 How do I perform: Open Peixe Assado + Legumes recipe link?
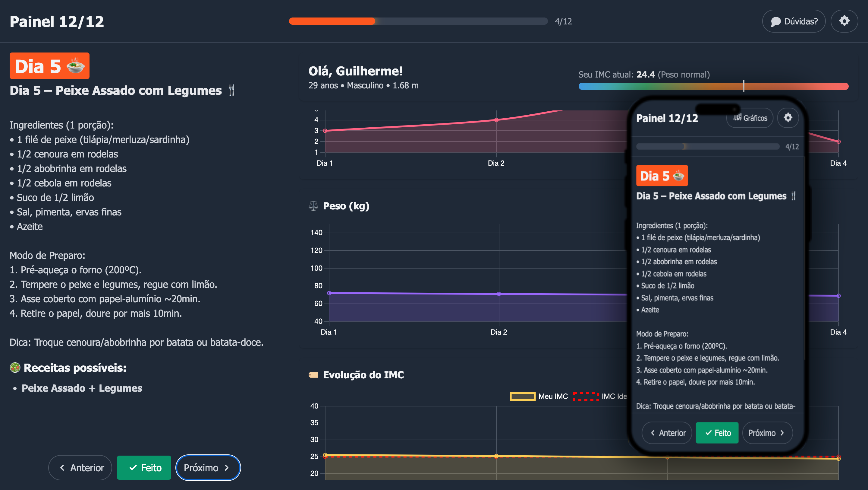82,388
